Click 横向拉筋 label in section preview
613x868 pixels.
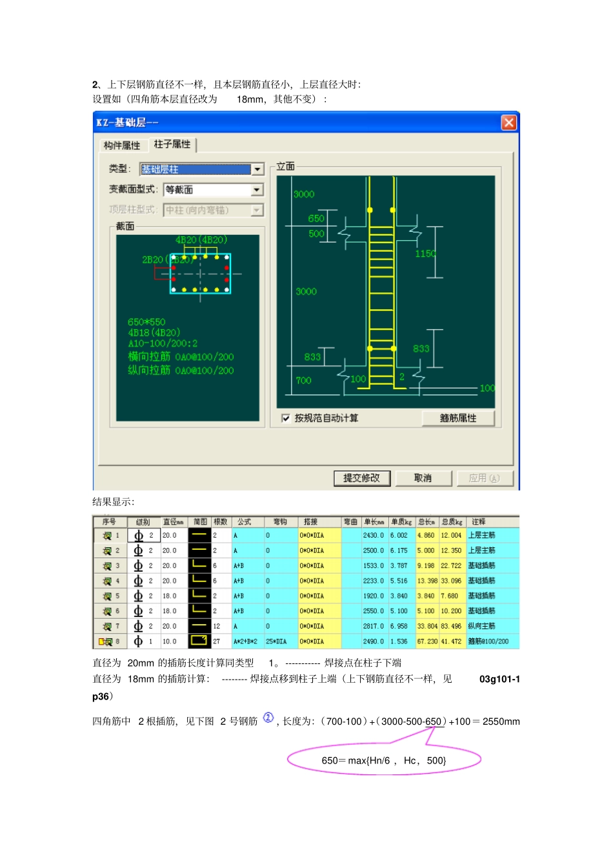pyautogui.click(x=149, y=357)
